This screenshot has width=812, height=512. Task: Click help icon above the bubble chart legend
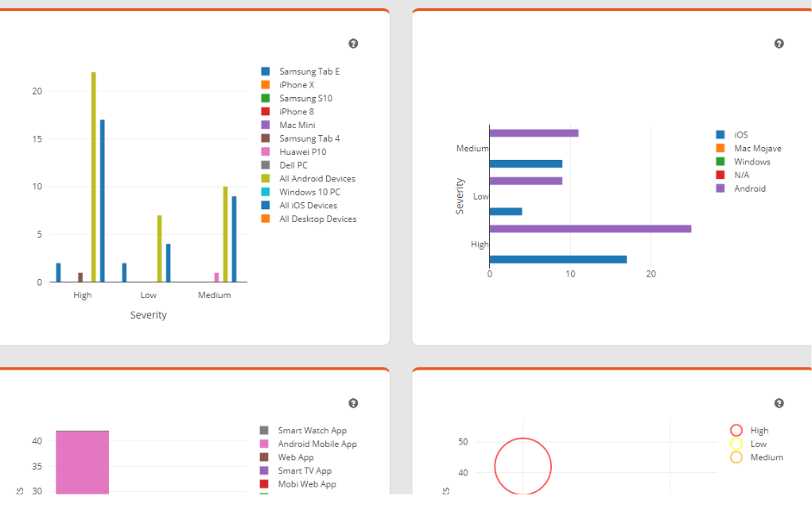[779, 403]
